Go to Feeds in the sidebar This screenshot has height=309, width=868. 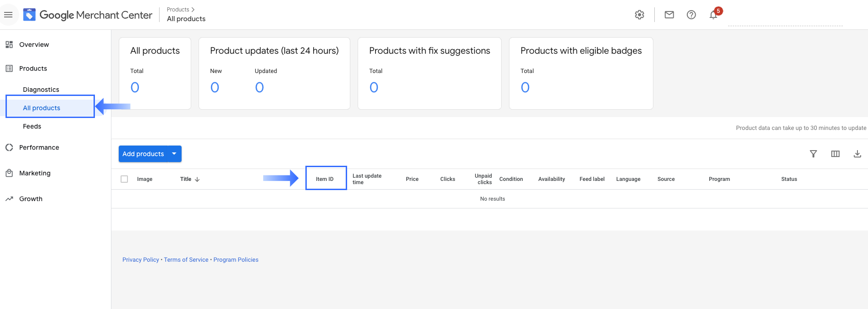32,126
